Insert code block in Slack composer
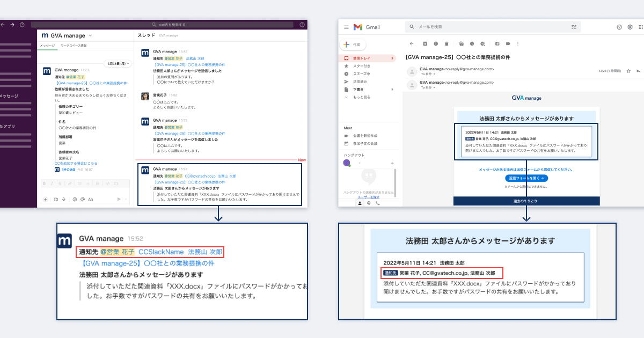The height and width of the screenshot is (338, 644). coord(116,183)
